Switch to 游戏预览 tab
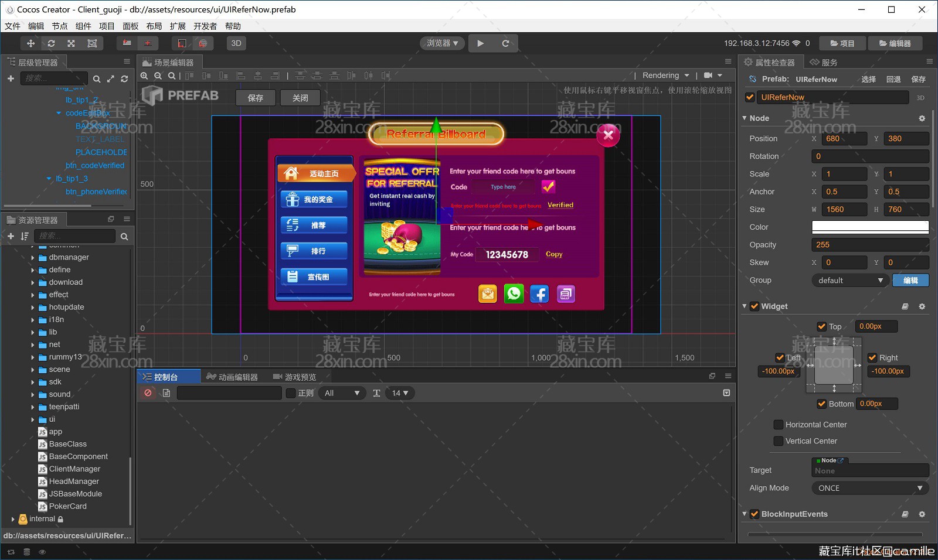The height and width of the screenshot is (560, 938). point(295,377)
